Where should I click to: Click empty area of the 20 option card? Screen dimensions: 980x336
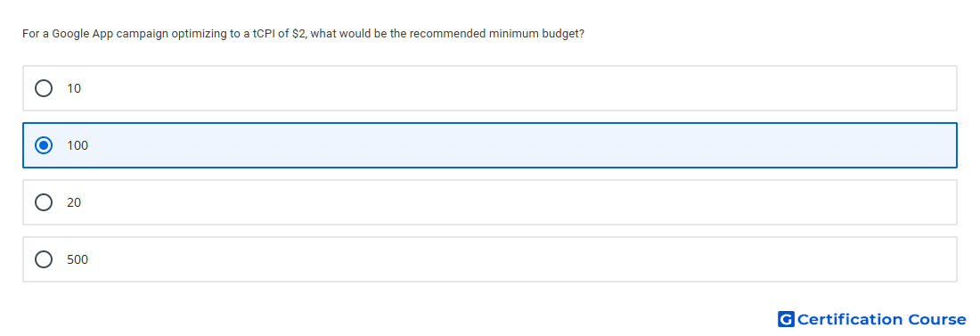click(500, 202)
